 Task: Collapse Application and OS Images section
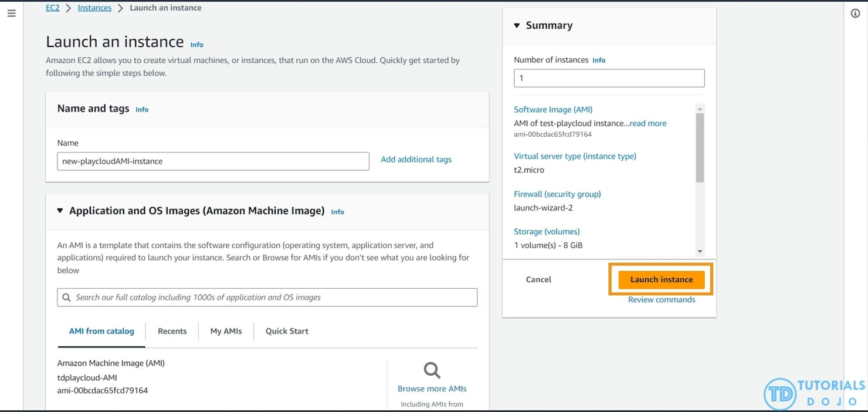point(60,211)
